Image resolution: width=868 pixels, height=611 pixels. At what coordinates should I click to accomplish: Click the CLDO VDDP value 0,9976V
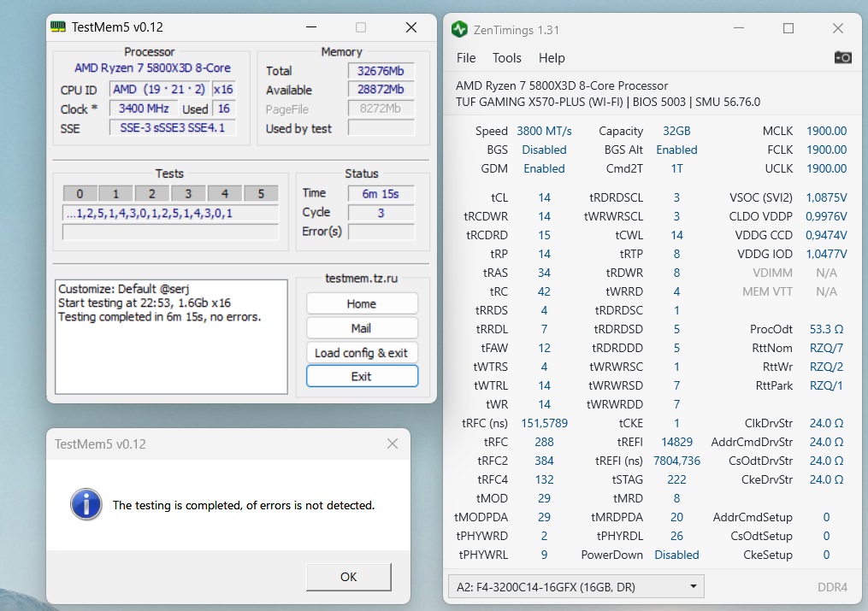(x=826, y=216)
